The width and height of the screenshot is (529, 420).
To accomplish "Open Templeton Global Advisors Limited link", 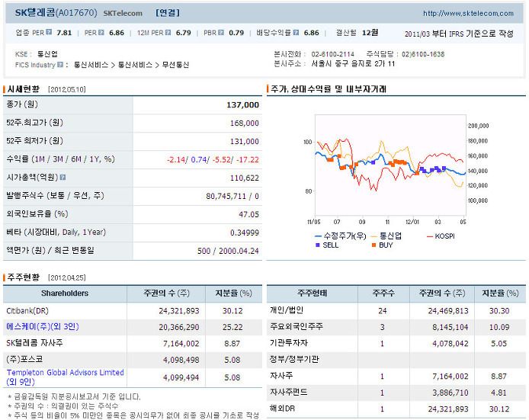I will pos(65,377).
